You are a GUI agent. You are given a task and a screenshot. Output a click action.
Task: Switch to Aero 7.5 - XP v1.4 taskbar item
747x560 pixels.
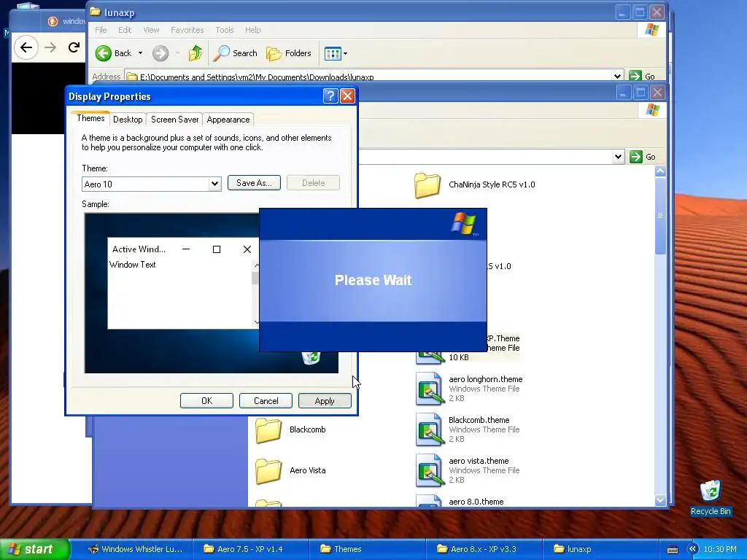(250, 549)
